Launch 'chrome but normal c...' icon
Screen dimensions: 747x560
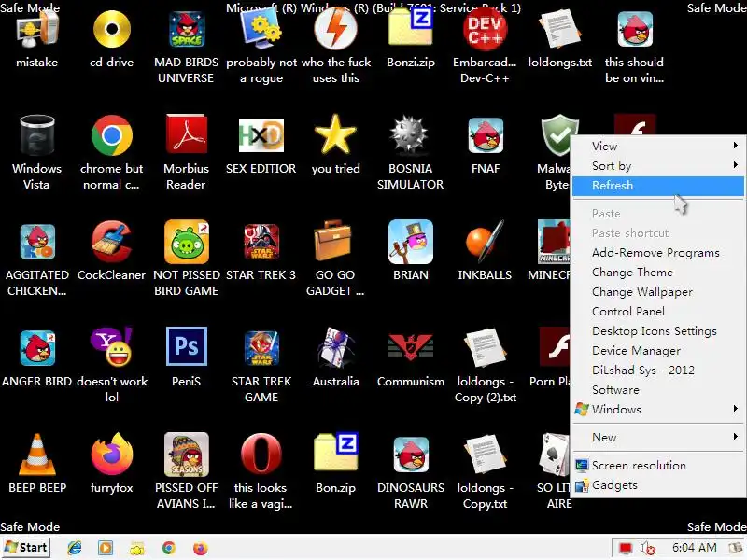(x=111, y=135)
